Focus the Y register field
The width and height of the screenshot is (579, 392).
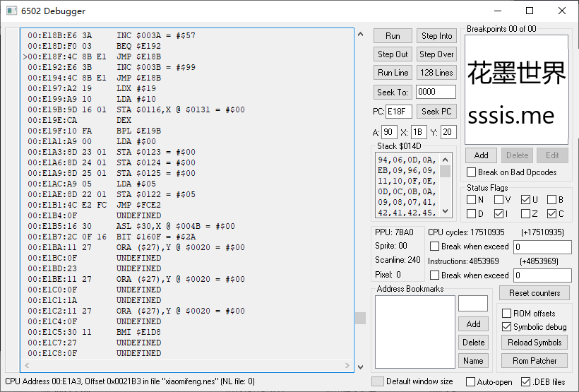coord(448,132)
